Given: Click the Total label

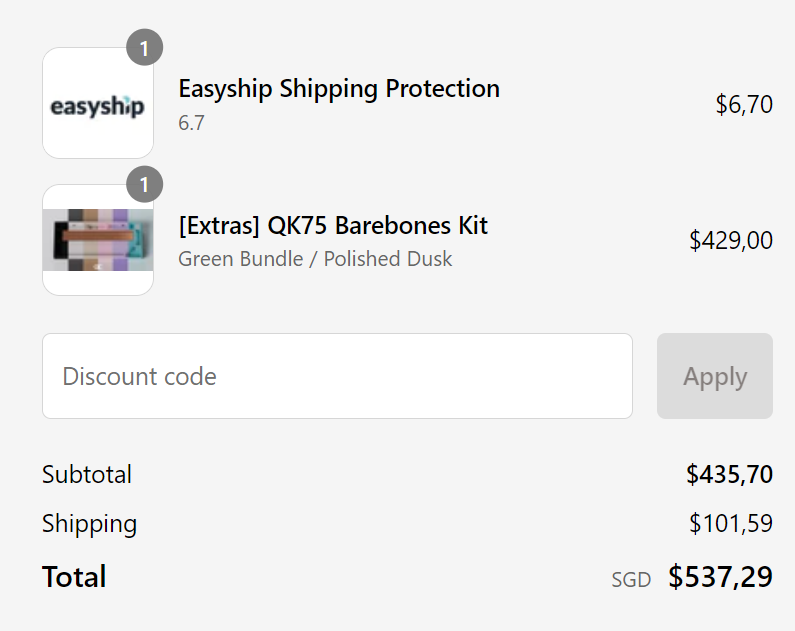Looking at the screenshot, I should [x=74, y=577].
